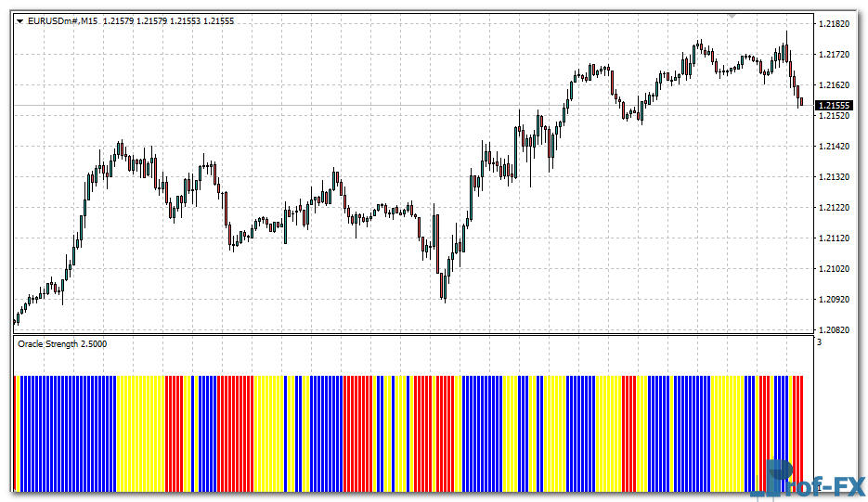Click the 1.21620 price scale label
Viewport: 868px width, 502px height.
(835, 85)
